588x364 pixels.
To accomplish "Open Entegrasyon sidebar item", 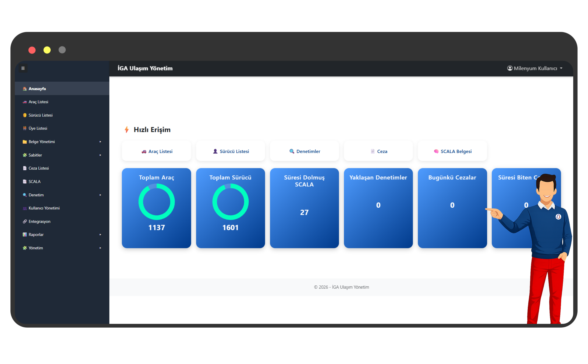I will click(x=62, y=221).
